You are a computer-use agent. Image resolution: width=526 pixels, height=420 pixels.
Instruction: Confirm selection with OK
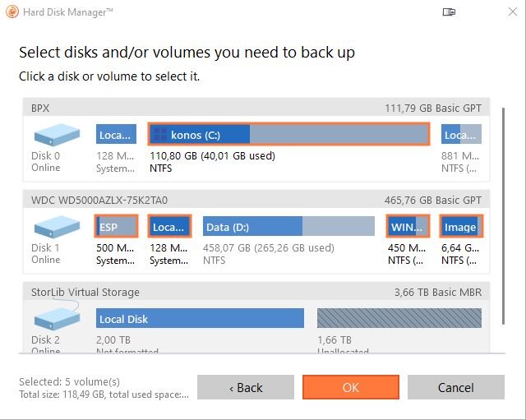pos(351,387)
